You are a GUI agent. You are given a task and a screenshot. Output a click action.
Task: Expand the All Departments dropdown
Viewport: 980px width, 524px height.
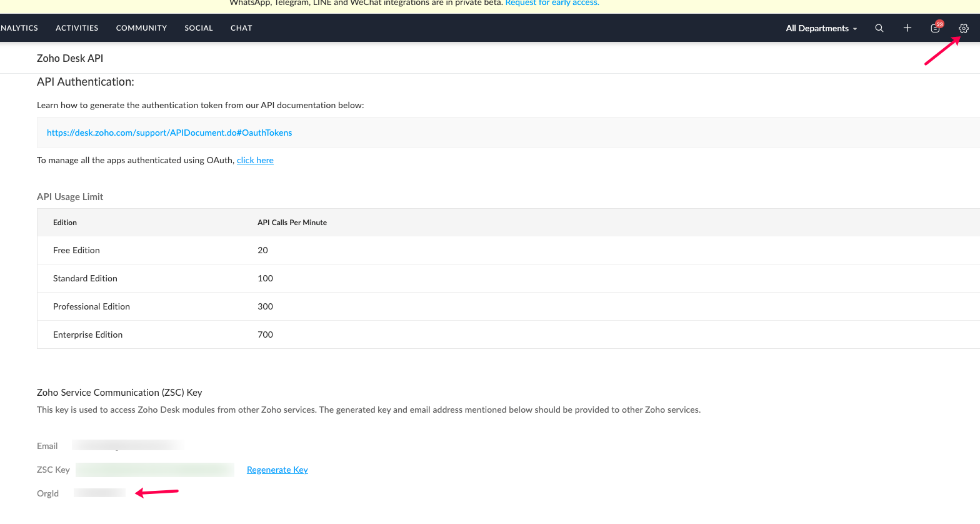821,28
